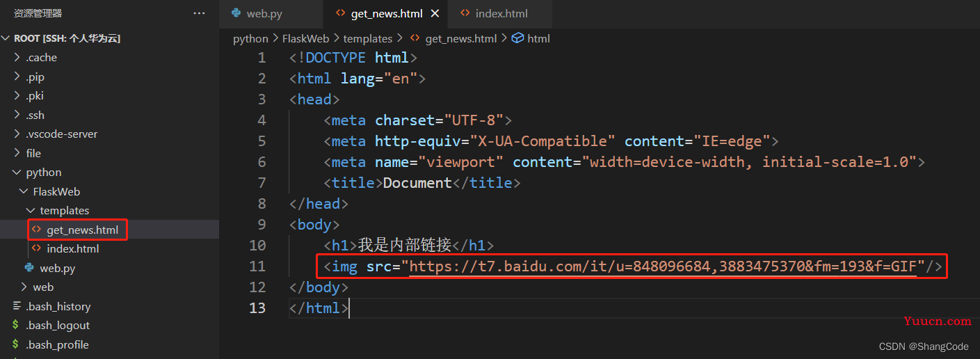Screen dimensions: 980x359
Task: Click the get_news.html breadcrumb segment
Action: click(x=461, y=38)
